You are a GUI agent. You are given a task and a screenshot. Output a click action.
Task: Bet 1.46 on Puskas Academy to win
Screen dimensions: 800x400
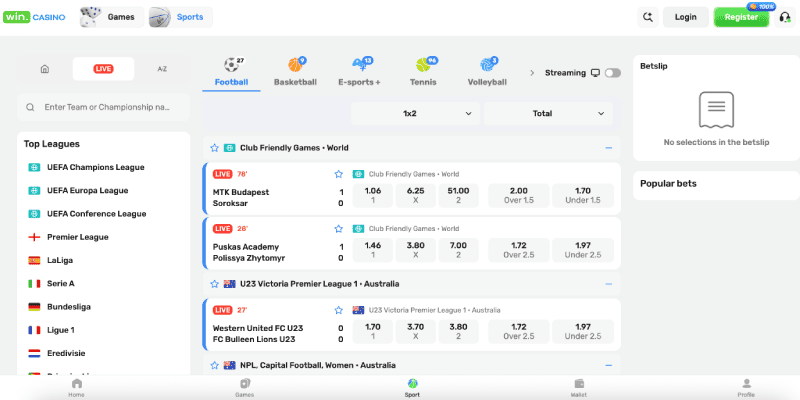point(373,250)
